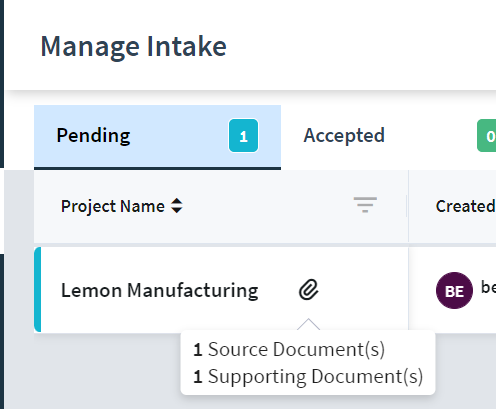
Task: Click the green Accepted count badge
Action: coord(487,136)
